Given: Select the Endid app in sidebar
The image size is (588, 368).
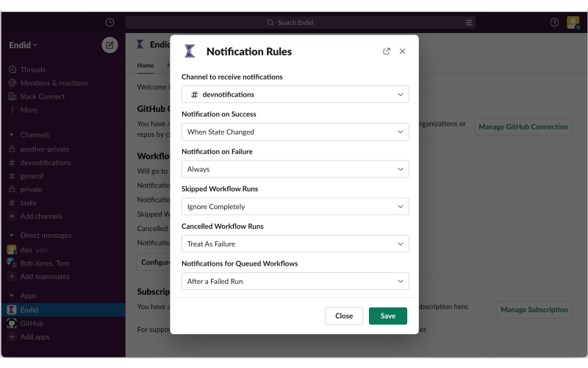Looking at the screenshot, I should click(x=64, y=310).
